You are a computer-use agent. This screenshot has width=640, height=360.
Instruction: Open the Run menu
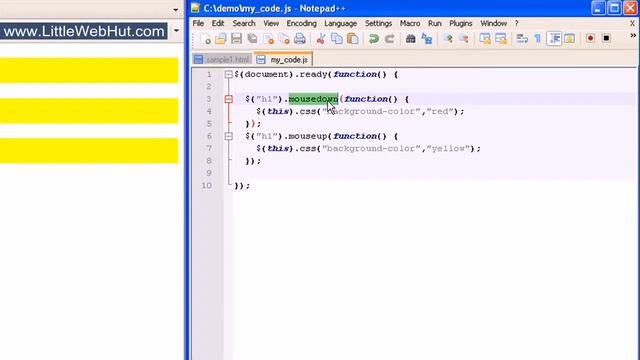tap(435, 23)
